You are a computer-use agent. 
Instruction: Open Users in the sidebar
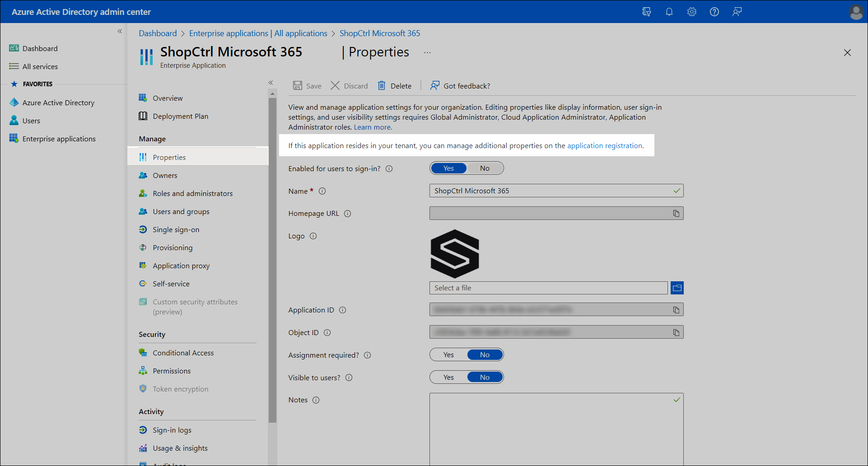pos(31,121)
